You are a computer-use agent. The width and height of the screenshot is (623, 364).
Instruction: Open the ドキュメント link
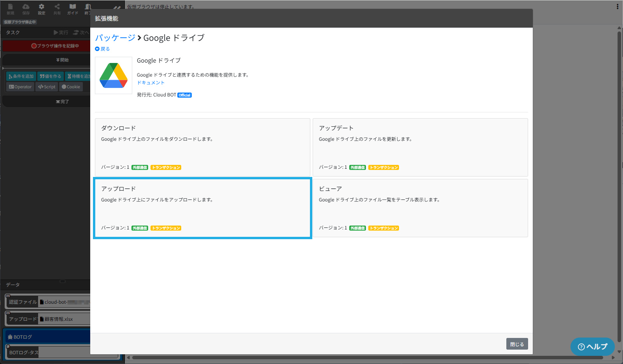pyautogui.click(x=151, y=83)
